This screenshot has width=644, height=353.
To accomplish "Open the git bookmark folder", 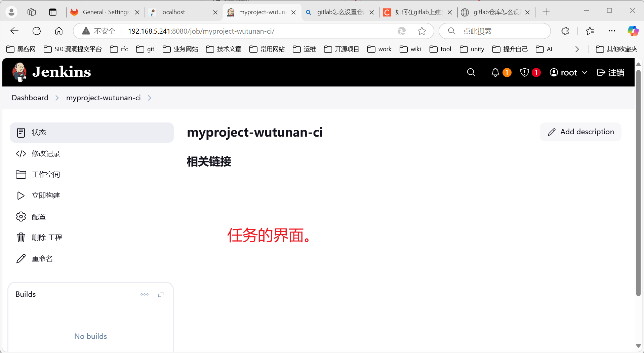I will click(145, 49).
